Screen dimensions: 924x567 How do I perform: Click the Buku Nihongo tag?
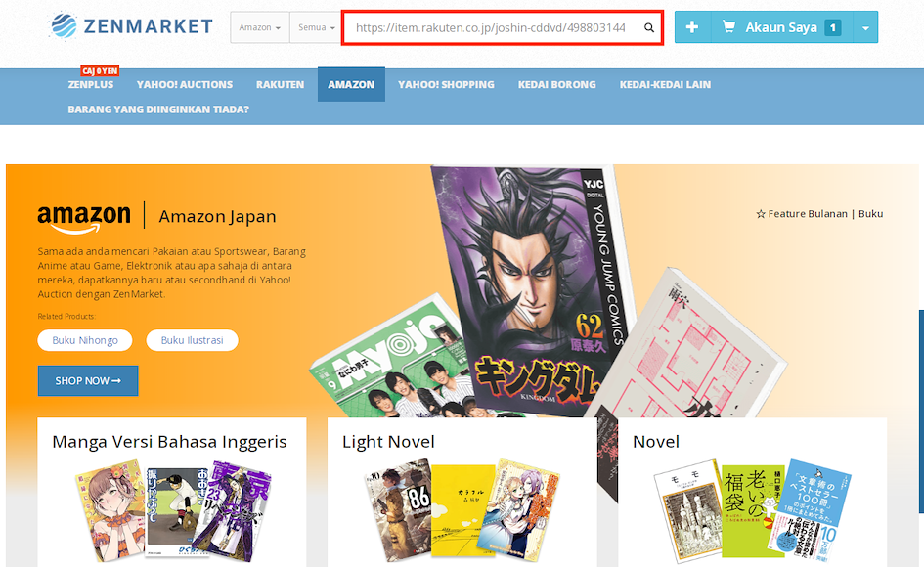point(85,340)
